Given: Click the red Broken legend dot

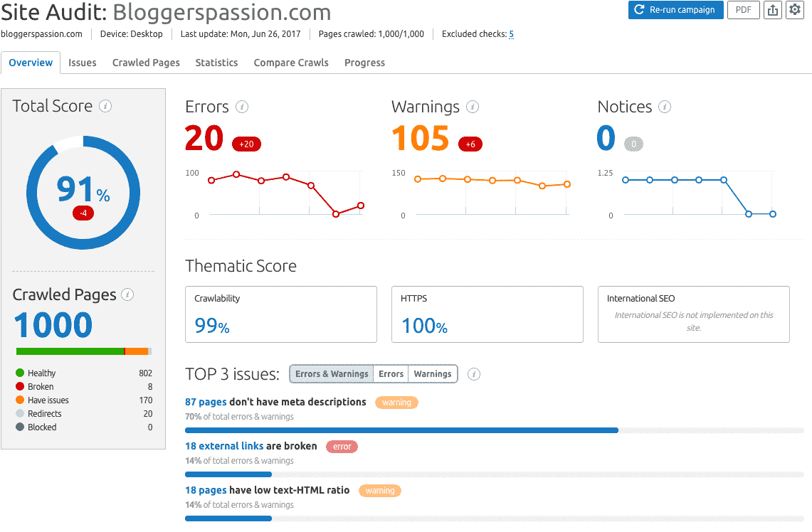Looking at the screenshot, I should [20, 386].
